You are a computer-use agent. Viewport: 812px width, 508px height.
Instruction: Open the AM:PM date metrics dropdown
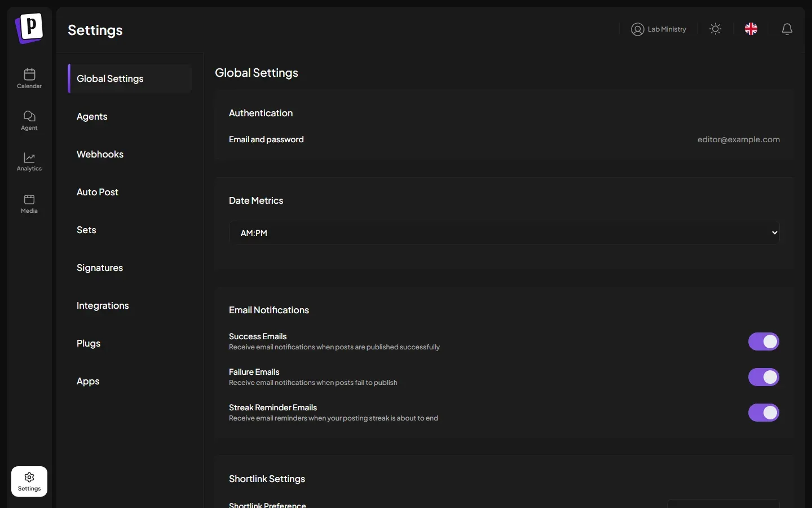[x=504, y=233]
